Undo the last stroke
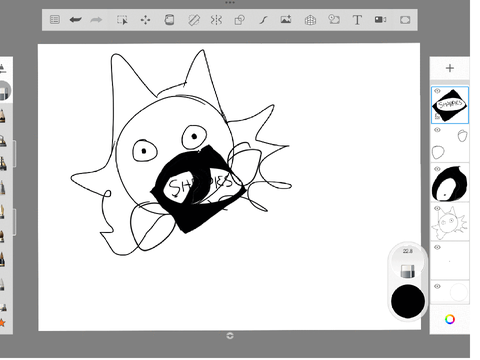 pos(76,20)
